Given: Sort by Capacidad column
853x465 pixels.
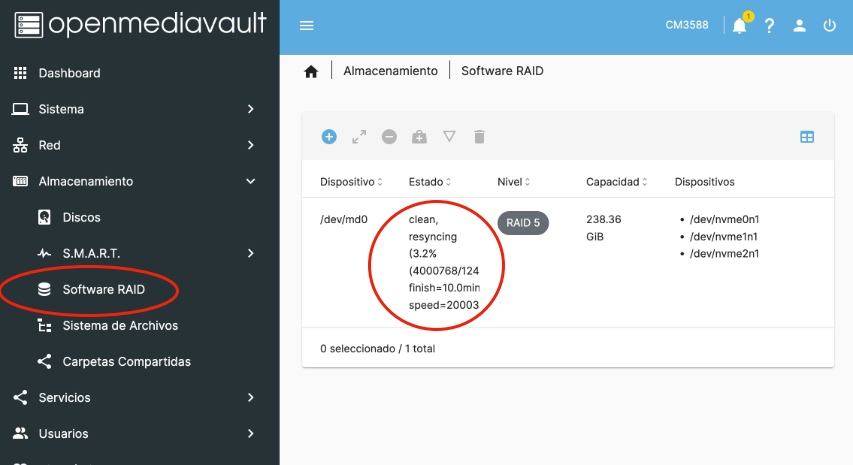Looking at the screenshot, I should point(616,182).
